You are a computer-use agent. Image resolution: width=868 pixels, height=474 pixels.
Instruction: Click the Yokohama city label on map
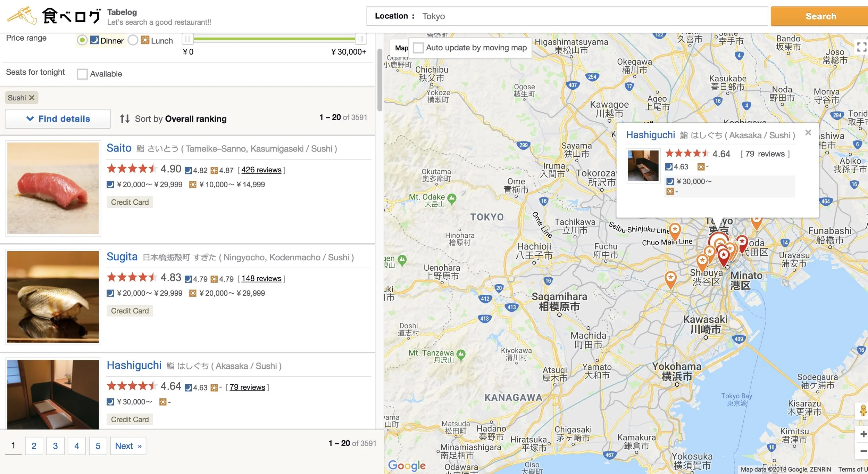pos(677,371)
